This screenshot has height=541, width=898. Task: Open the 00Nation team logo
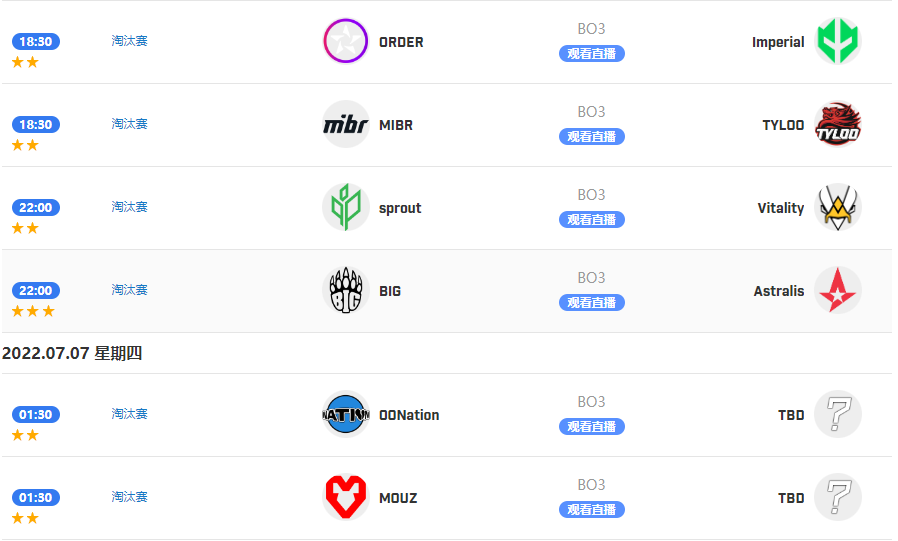(x=345, y=414)
